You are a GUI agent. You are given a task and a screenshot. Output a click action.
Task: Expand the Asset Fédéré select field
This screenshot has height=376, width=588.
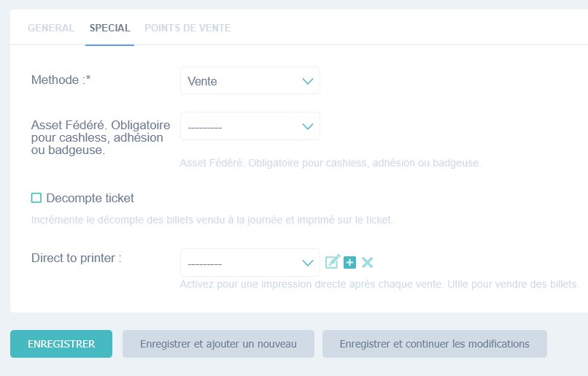[x=241, y=126]
